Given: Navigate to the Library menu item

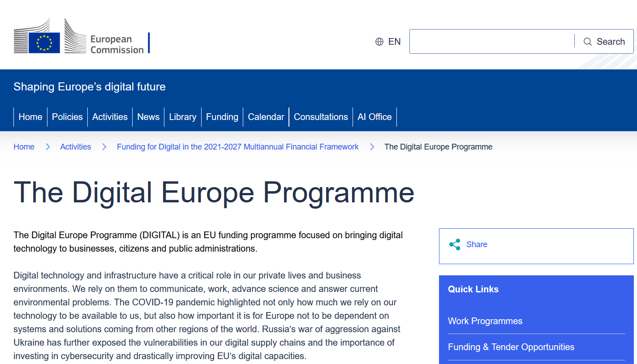Looking at the screenshot, I should click(x=183, y=117).
